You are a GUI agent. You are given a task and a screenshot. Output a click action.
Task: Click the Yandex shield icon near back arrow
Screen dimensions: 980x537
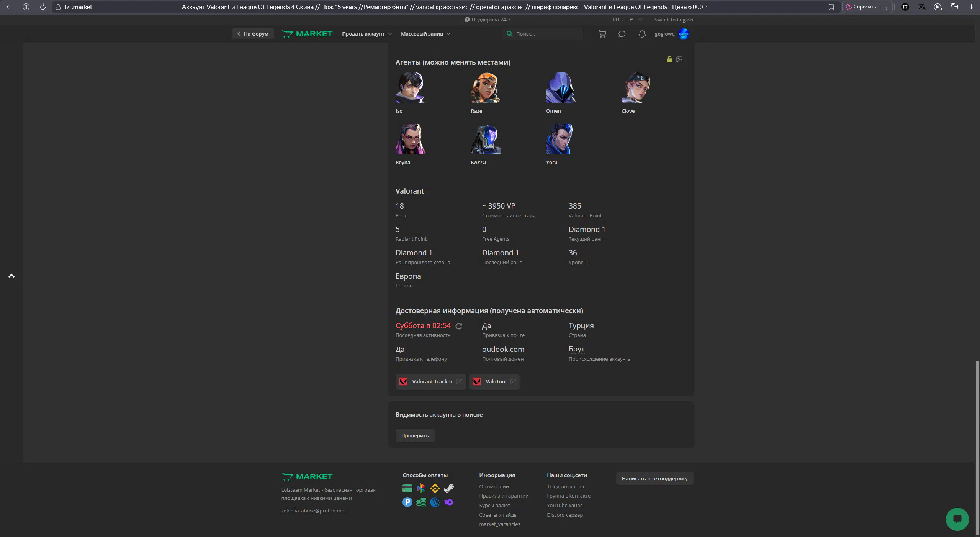pos(26,7)
